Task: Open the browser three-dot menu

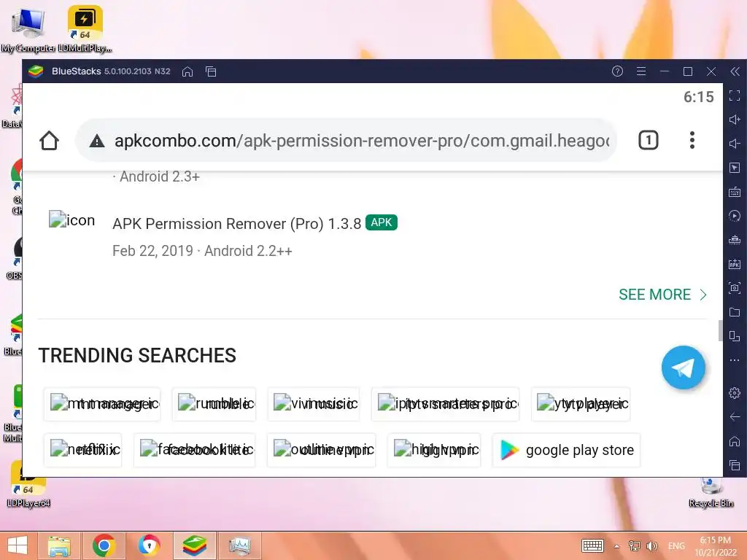Action: [x=692, y=141]
